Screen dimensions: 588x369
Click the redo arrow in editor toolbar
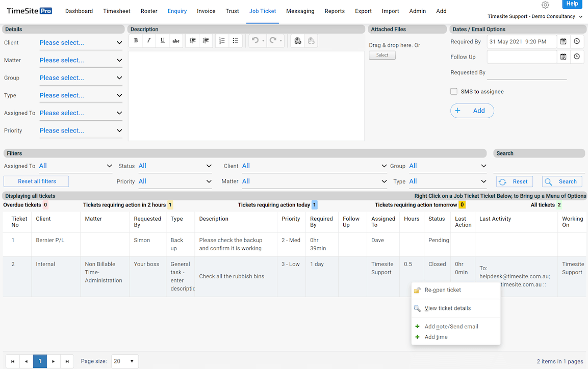tap(273, 40)
